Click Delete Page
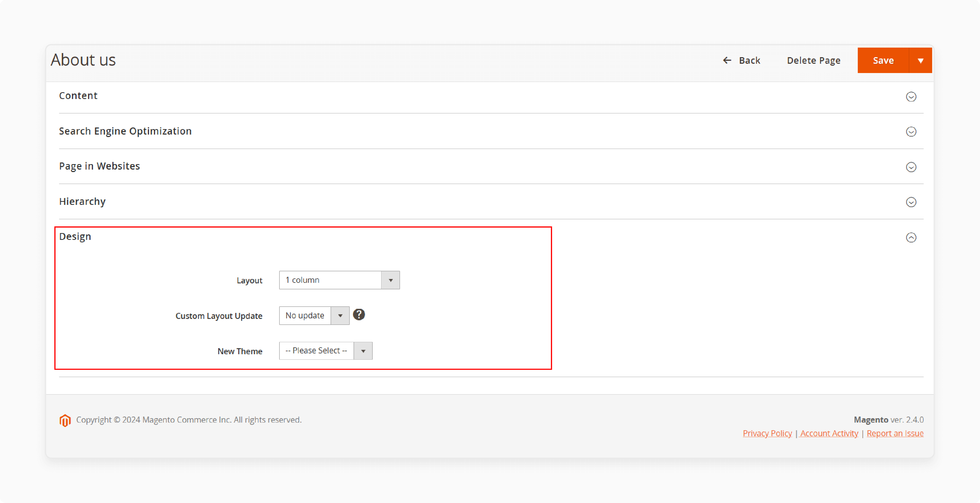Screen dimensions: 980x503 coord(813,60)
